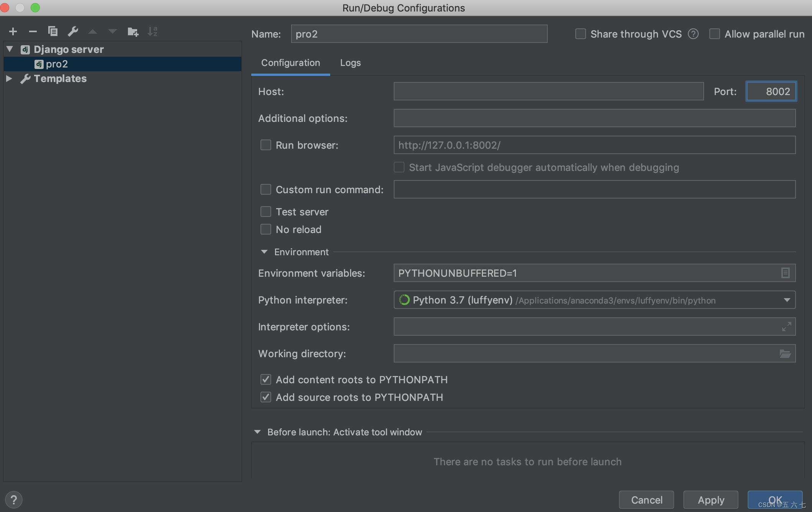Enable Custom run command checkbox
Screen dimensions: 812x512
pos(266,189)
